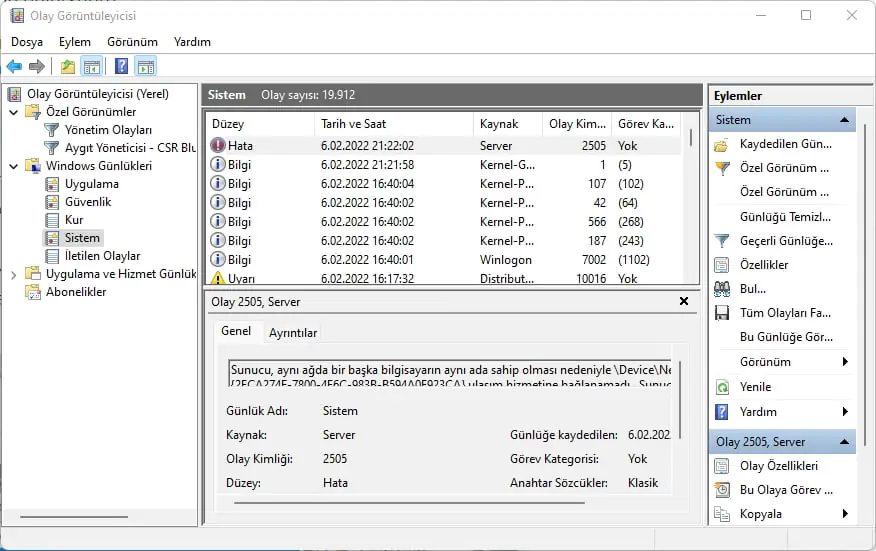Select Sistem log in the tree
Viewport: 876px width, 551px height.
tap(82, 238)
